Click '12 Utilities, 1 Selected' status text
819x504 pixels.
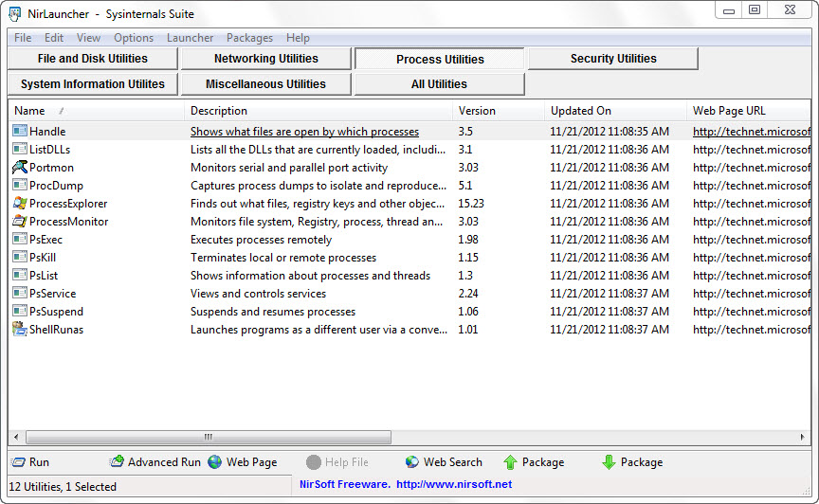pos(63,487)
